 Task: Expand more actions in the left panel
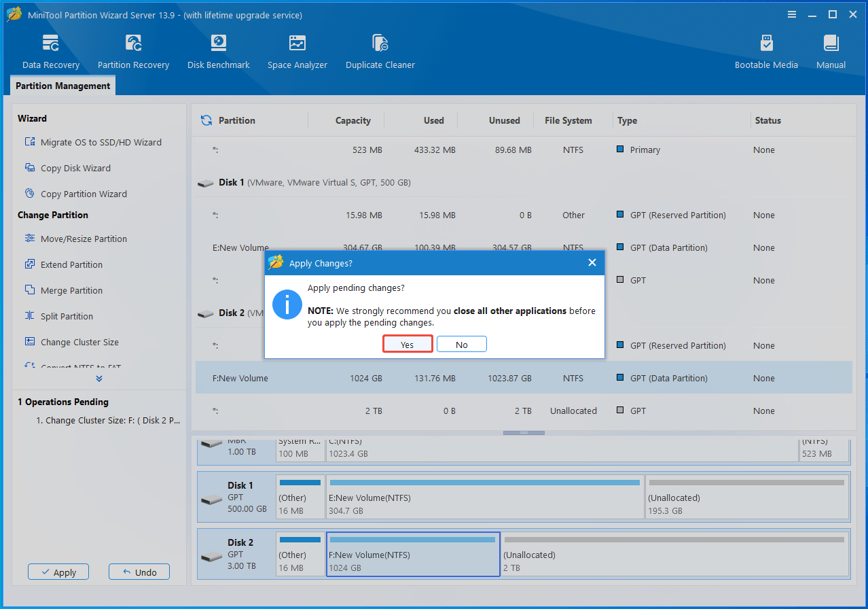99,379
